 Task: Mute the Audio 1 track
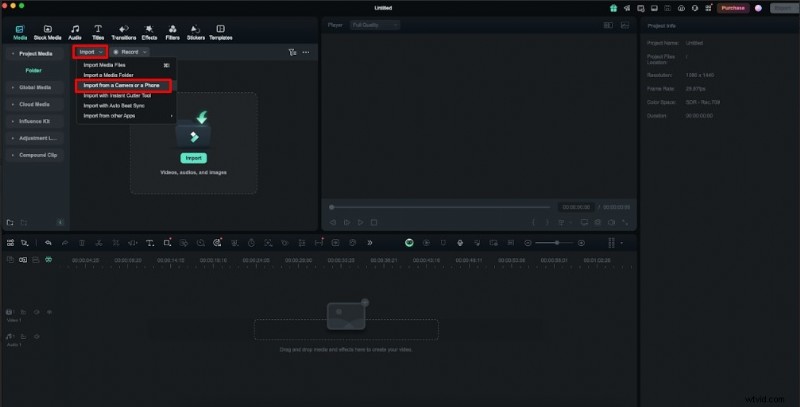click(37, 337)
